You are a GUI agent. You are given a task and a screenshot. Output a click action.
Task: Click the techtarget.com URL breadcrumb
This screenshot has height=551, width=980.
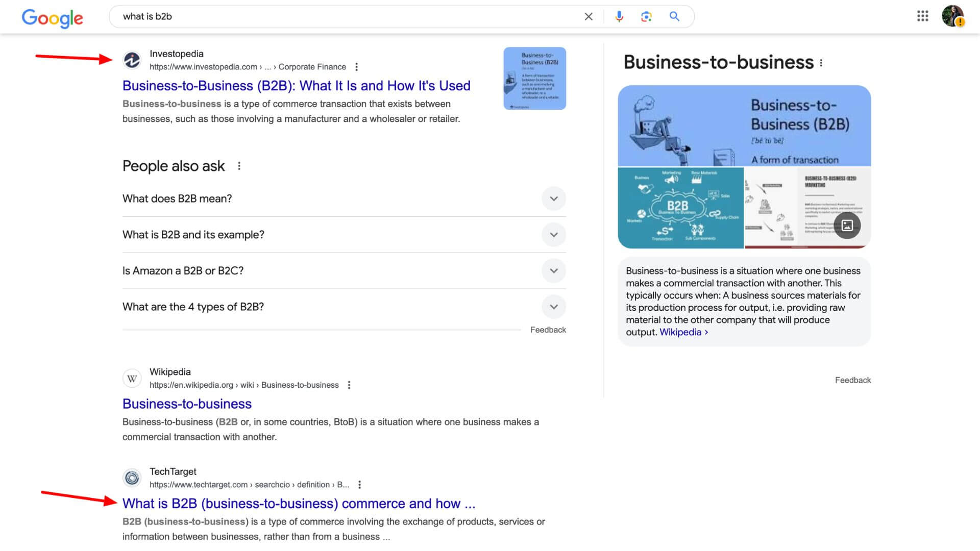(x=249, y=485)
